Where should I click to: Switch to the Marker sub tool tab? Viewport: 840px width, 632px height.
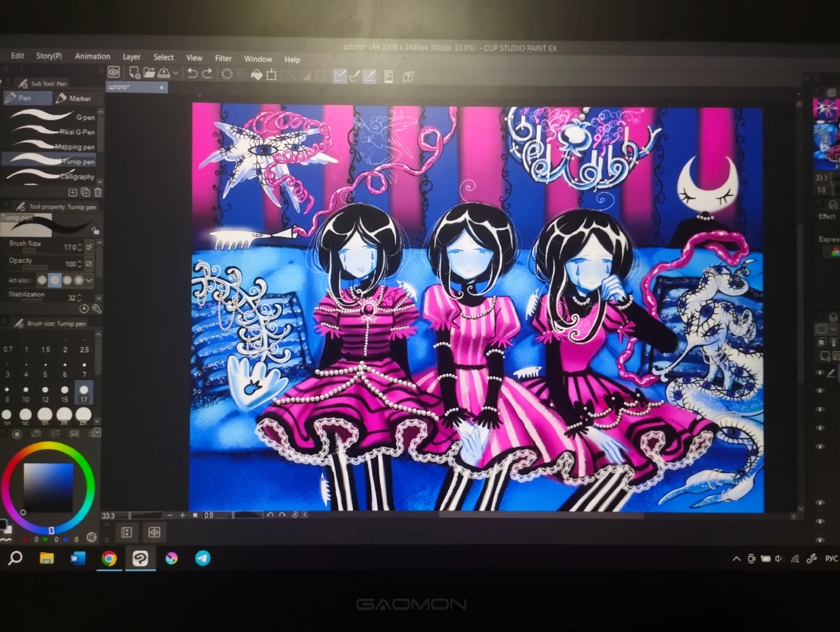[x=74, y=98]
